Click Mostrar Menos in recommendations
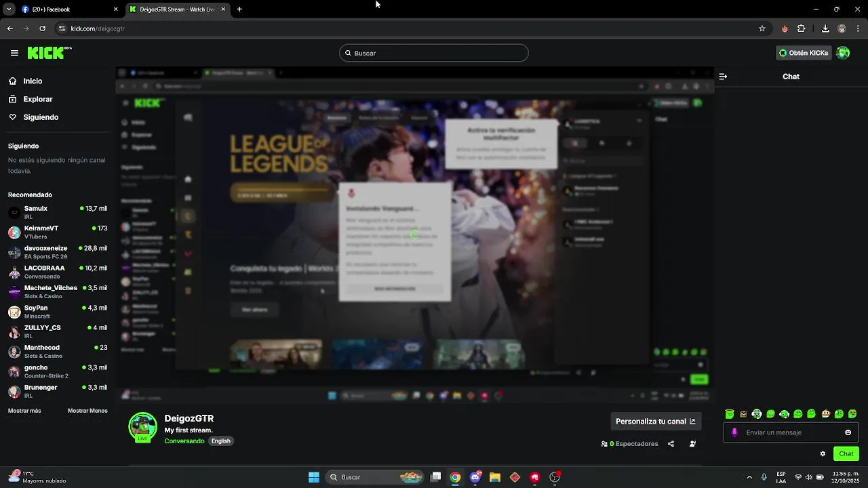868x488 pixels. coord(87,411)
